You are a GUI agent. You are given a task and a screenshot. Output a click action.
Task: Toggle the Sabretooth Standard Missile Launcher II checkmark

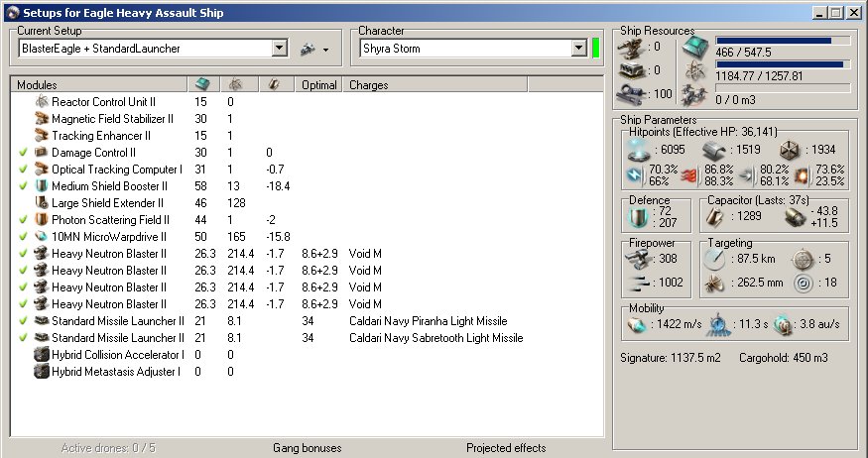click(x=23, y=337)
